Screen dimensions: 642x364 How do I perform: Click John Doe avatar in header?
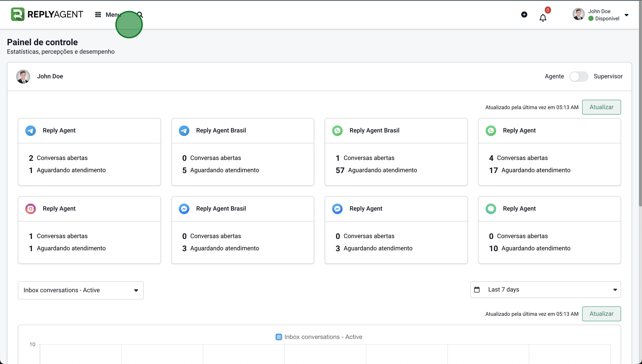(578, 14)
